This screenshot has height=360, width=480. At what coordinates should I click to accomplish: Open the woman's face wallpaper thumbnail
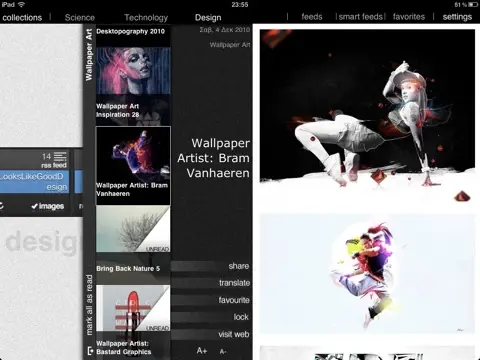click(133, 71)
